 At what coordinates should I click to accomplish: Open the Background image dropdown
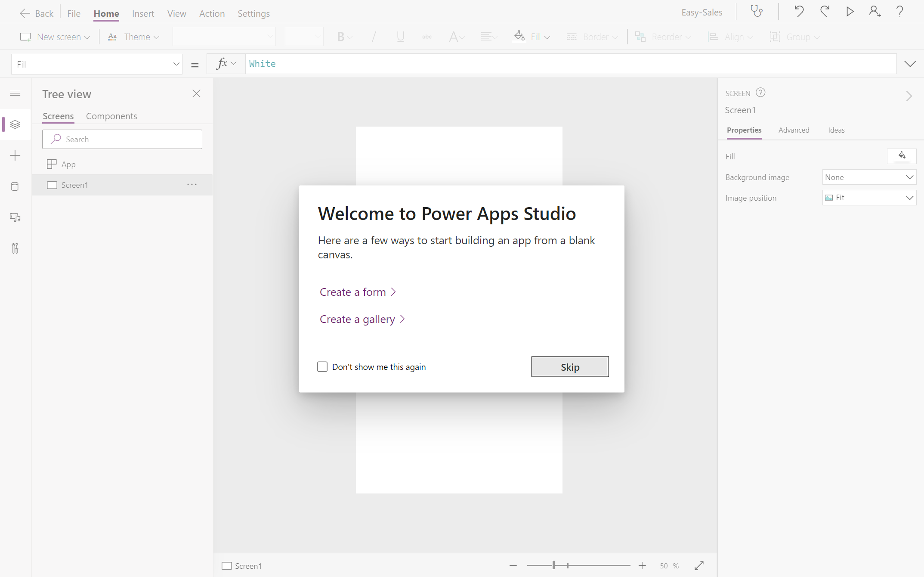pyautogui.click(x=869, y=177)
